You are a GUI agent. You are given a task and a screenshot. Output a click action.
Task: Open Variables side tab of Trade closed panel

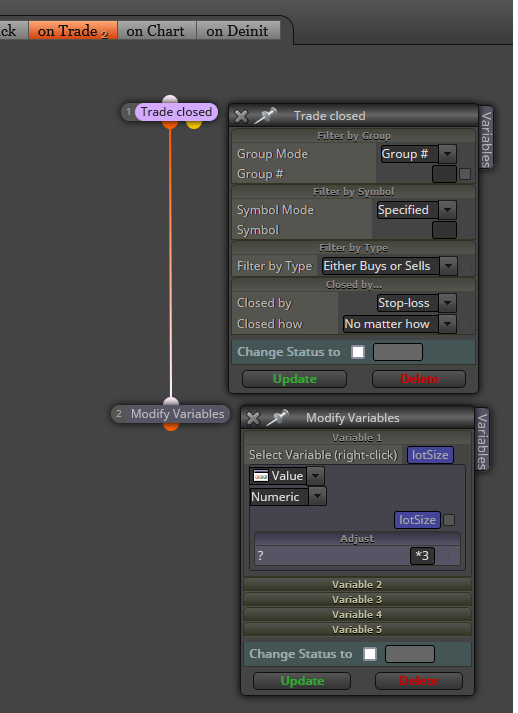(486, 138)
